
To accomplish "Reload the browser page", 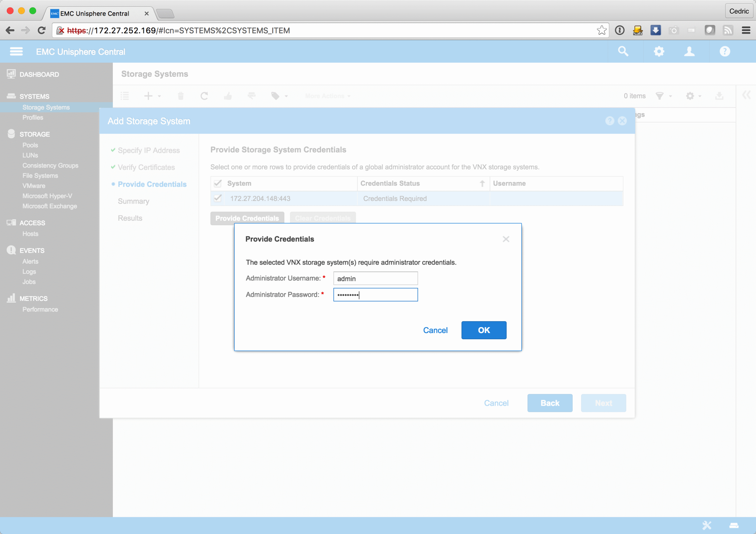I will click(41, 31).
